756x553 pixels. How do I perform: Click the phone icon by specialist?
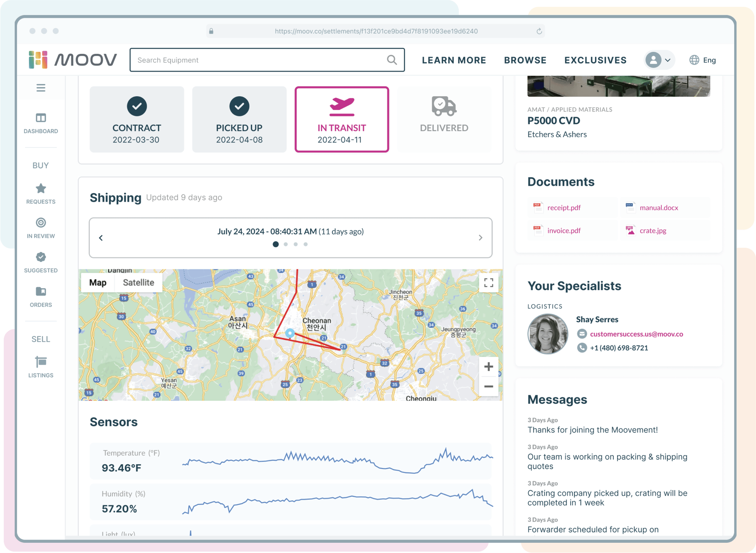(x=582, y=348)
